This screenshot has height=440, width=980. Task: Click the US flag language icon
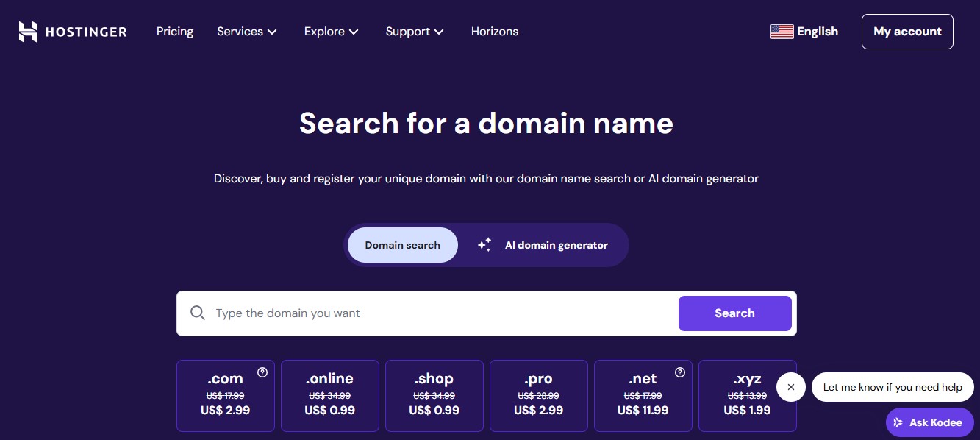click(x=782, y=32)
